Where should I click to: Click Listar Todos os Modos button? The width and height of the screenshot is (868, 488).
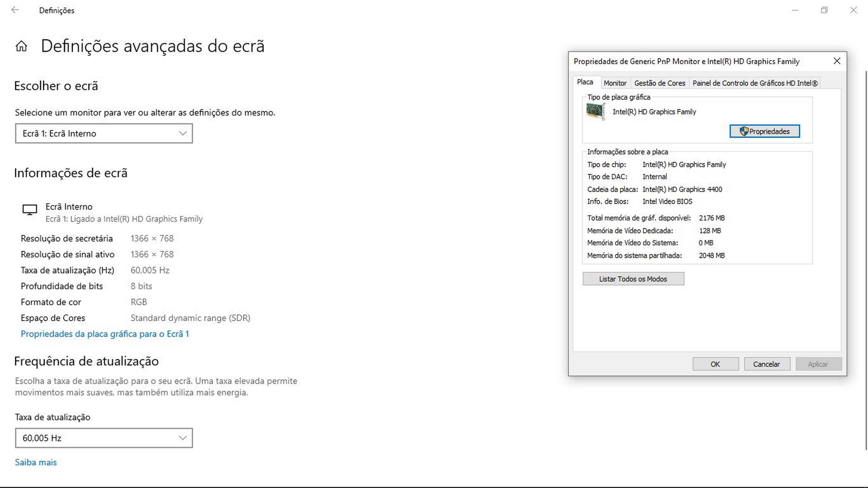pyautogui.click(x=633, y=279)
